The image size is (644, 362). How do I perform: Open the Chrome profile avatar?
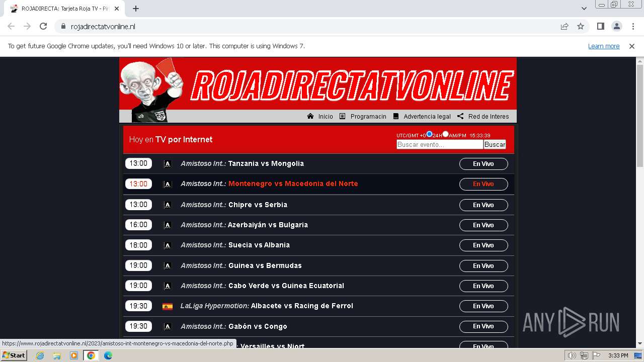coord(616,27)
